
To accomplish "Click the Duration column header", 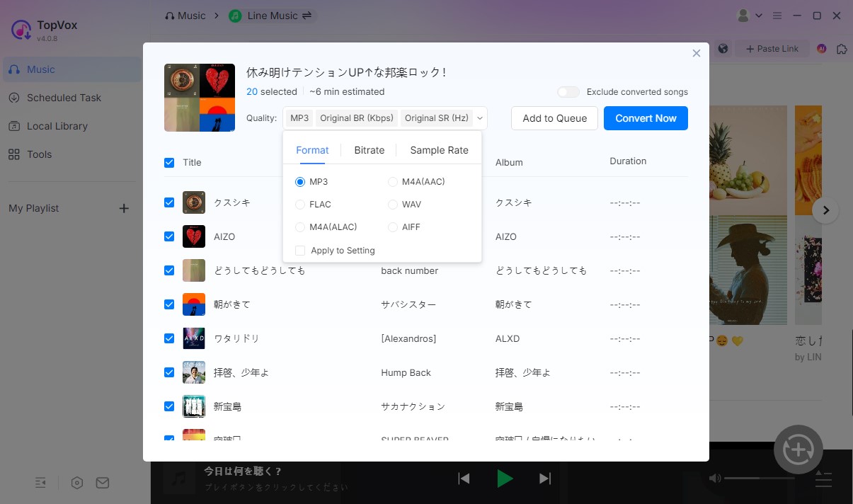I will (x=628, y=161).
